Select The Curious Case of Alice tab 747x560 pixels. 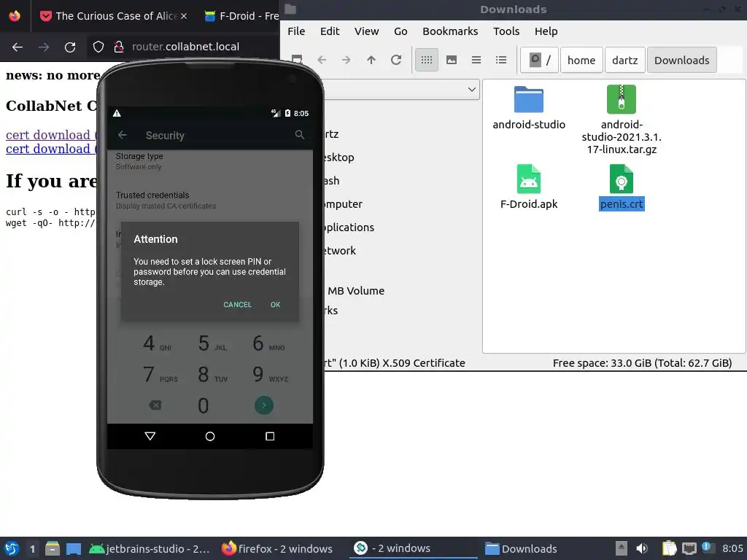pos(113,16)
